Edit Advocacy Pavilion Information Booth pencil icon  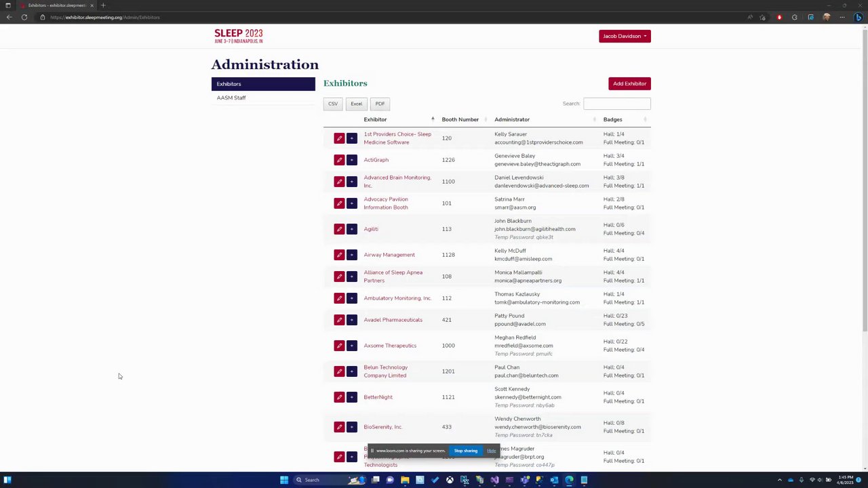[x=339, y=203]
